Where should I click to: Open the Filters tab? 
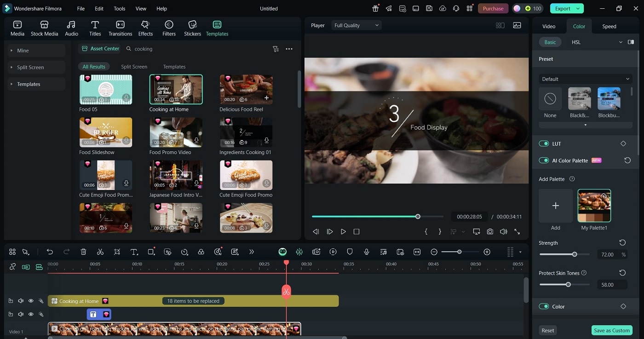pyautogui.click(x=169, y=28)
